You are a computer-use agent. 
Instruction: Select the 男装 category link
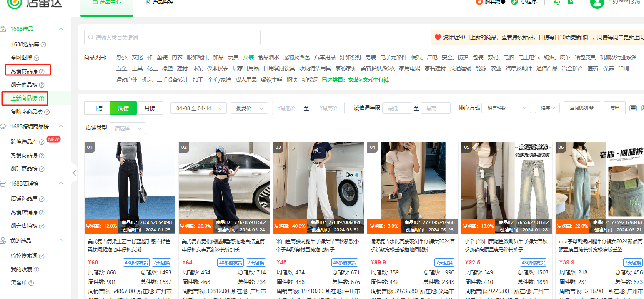click(x=371, y=57)
